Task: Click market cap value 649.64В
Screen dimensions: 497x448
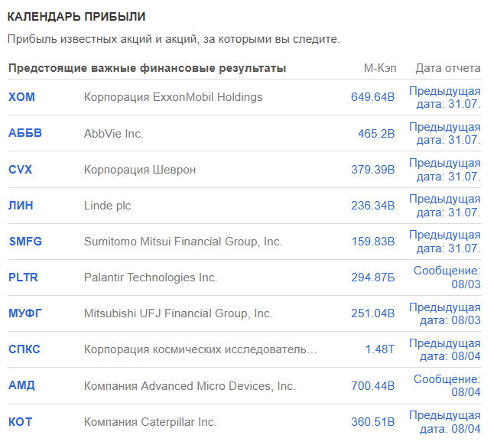Action: click(373, 97)
